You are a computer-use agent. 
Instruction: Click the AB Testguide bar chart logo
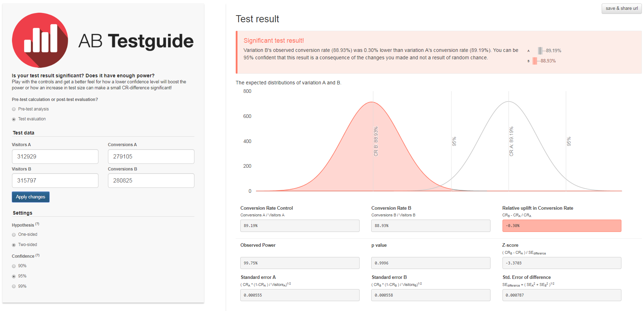40,40
